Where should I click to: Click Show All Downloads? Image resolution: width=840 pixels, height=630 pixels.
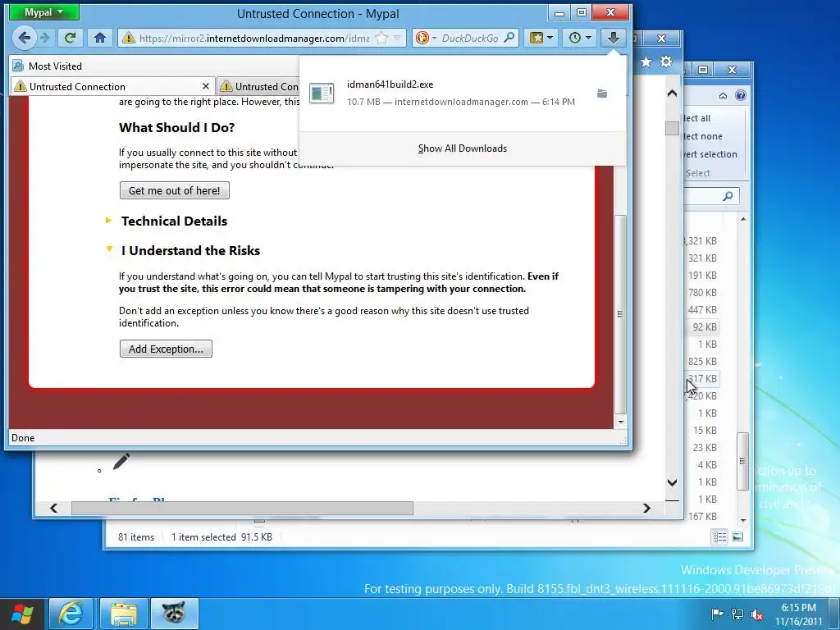pos(463,148)
